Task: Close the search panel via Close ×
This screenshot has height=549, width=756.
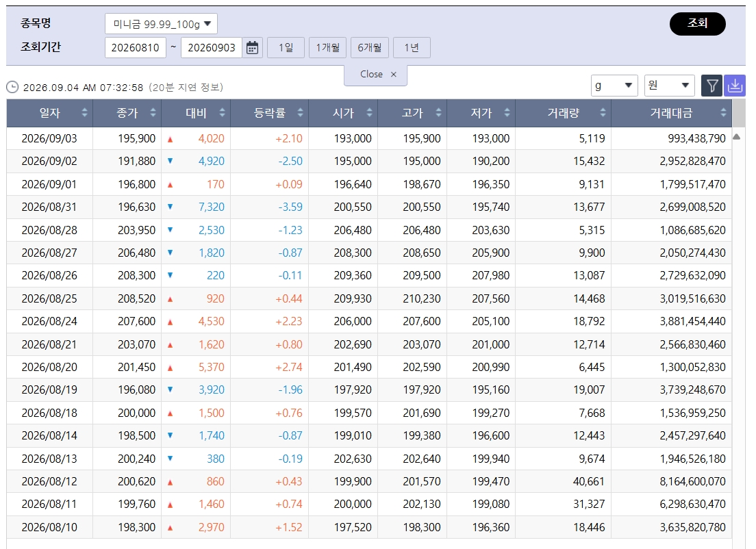Action: (x=375, y=75)
